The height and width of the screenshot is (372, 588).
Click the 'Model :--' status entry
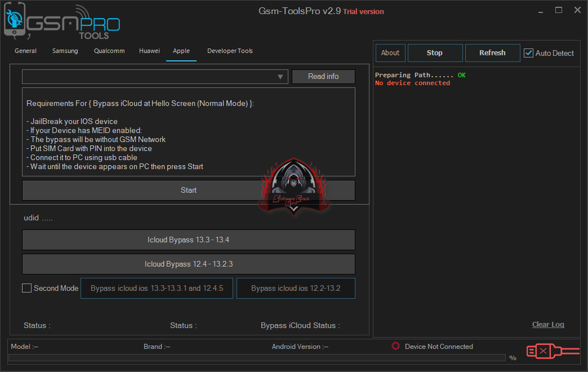pyautogui.click(x=25, y=347)
